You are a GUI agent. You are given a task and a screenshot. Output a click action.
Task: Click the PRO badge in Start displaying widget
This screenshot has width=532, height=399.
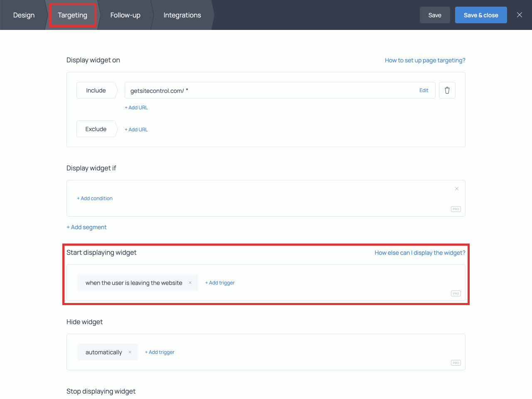[456, 293]
